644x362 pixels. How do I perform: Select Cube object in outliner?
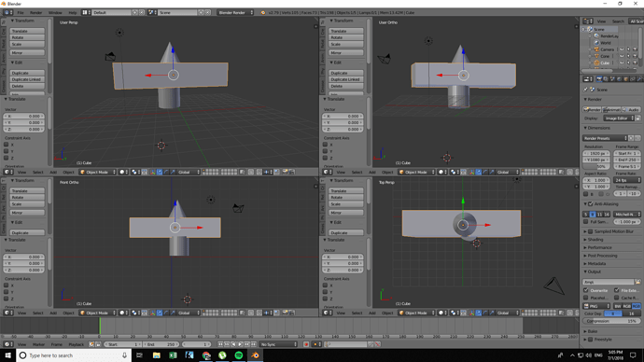pos(605,63)
